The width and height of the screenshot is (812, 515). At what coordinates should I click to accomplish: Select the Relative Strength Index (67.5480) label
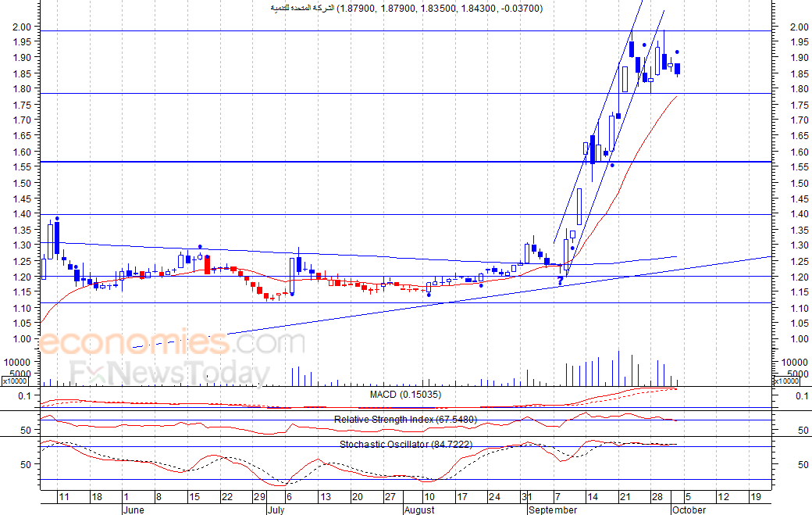coord(405,419)
